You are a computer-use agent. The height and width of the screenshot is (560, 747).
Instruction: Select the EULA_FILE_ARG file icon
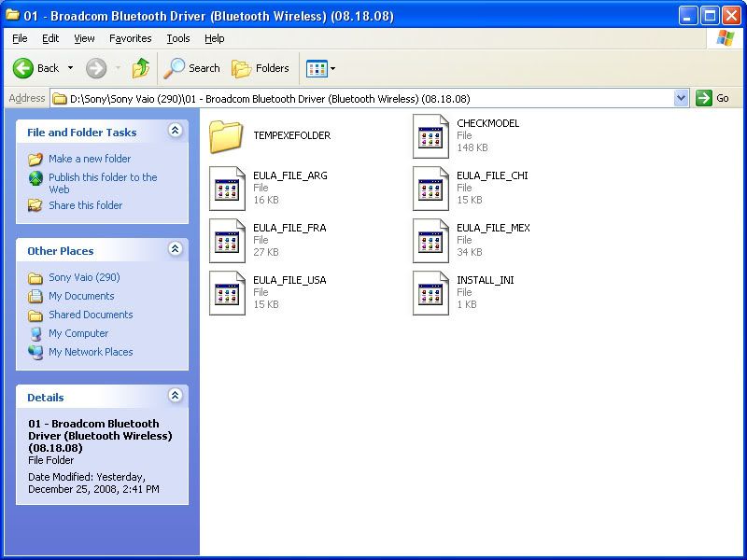pyautogui.click(x=227, y=189)
